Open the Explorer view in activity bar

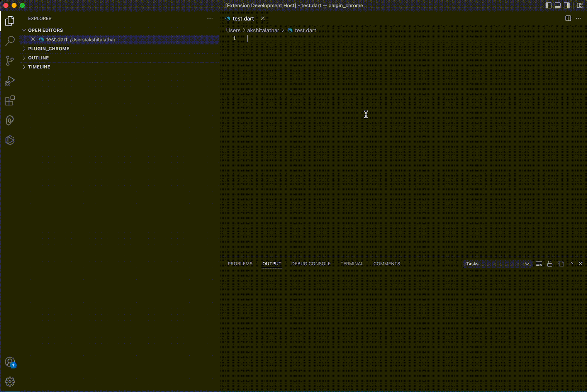pyautogui.click(x=10, y=21)
